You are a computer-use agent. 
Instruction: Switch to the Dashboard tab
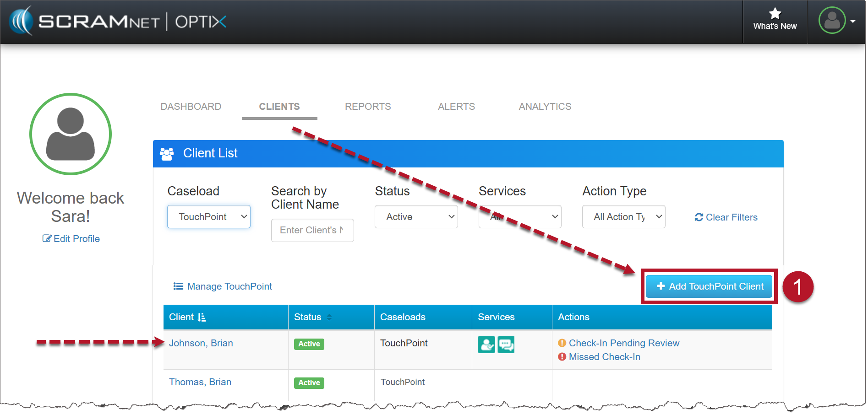(x=191, y=107)
